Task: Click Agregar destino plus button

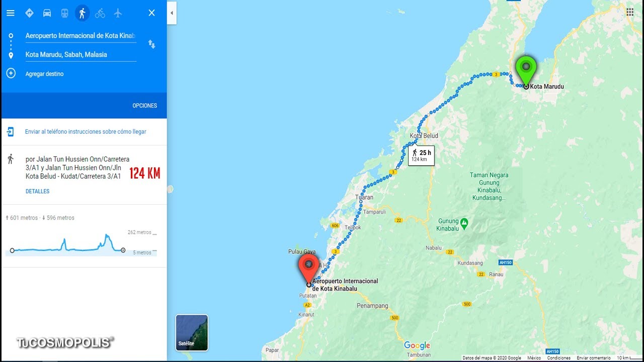Action: tap(11, 73)
